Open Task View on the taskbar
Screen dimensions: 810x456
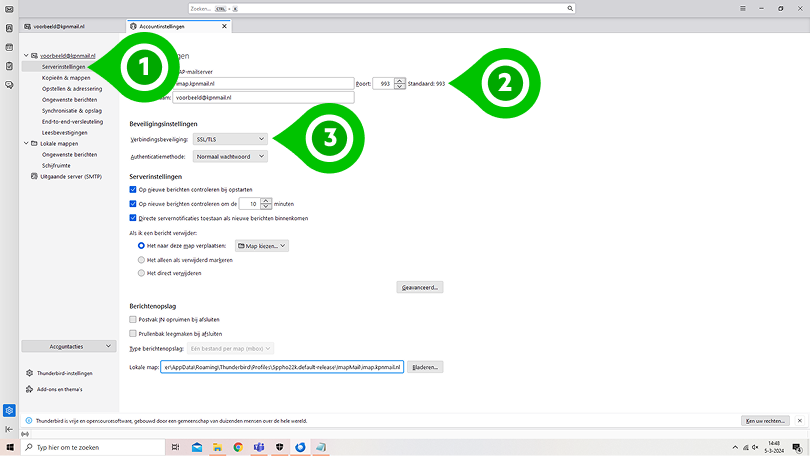pyautogui.click(x=176, y=447)
